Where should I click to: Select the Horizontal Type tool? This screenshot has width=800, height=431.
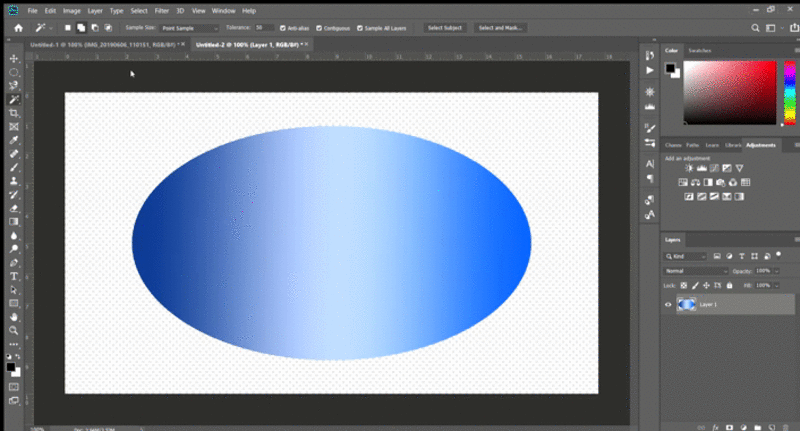[14, 276]
